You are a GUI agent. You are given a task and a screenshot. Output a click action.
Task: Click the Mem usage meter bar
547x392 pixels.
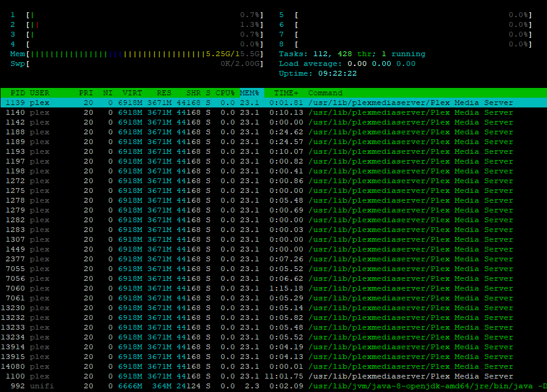pos(137,54)
